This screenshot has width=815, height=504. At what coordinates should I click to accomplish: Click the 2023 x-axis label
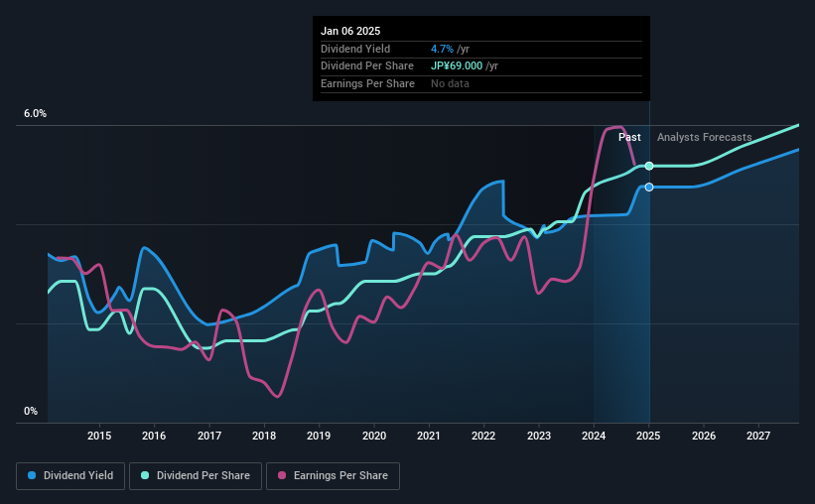[539, 436]
